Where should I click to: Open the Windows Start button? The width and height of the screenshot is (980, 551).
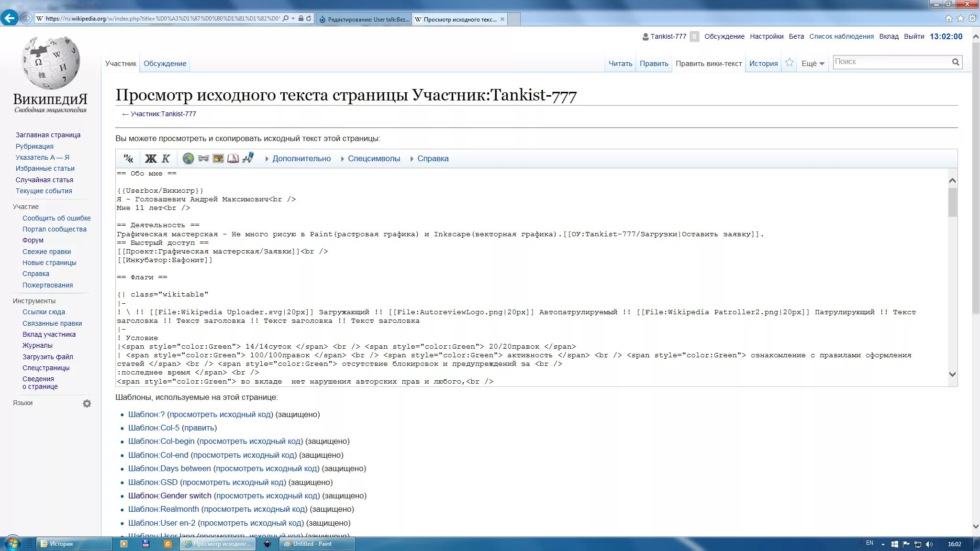12,544
